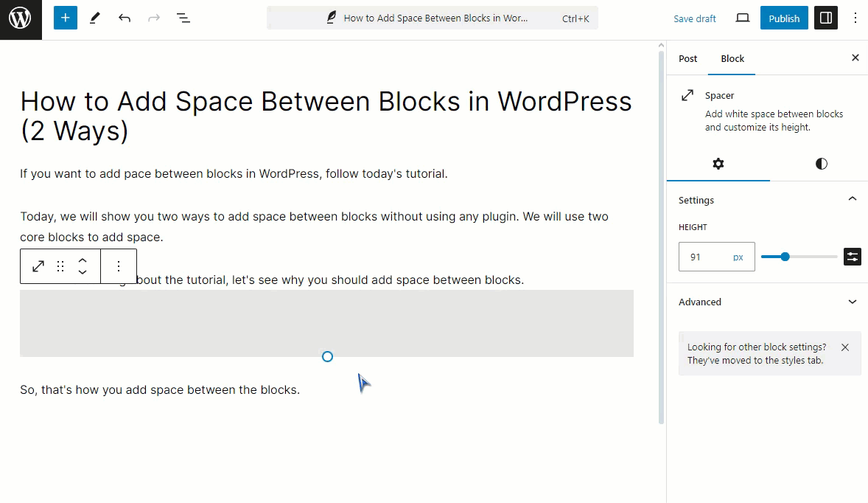Open Document Overview list view
Screen dimensions: 868x503
coord(183,18)
